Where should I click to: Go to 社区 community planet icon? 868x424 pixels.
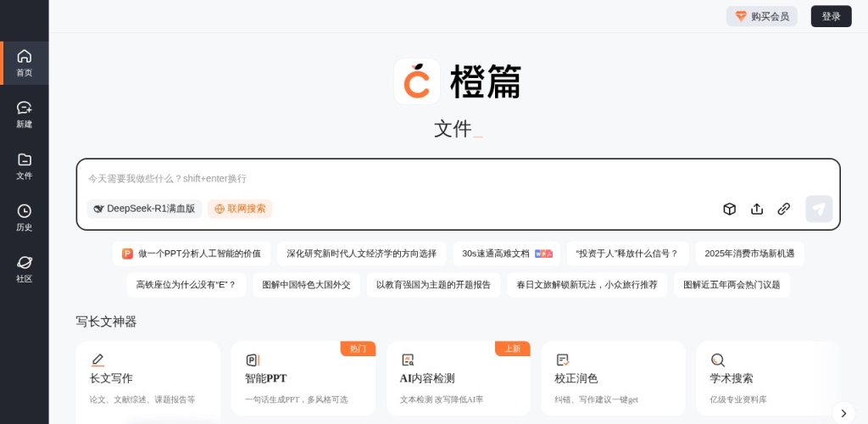25,269
